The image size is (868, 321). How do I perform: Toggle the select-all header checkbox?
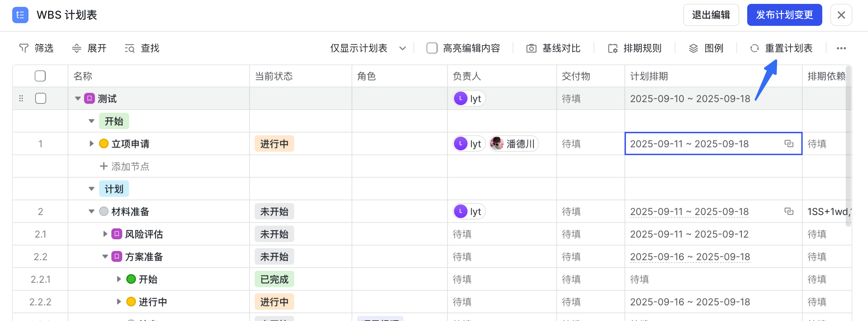(x=40, y=76)
